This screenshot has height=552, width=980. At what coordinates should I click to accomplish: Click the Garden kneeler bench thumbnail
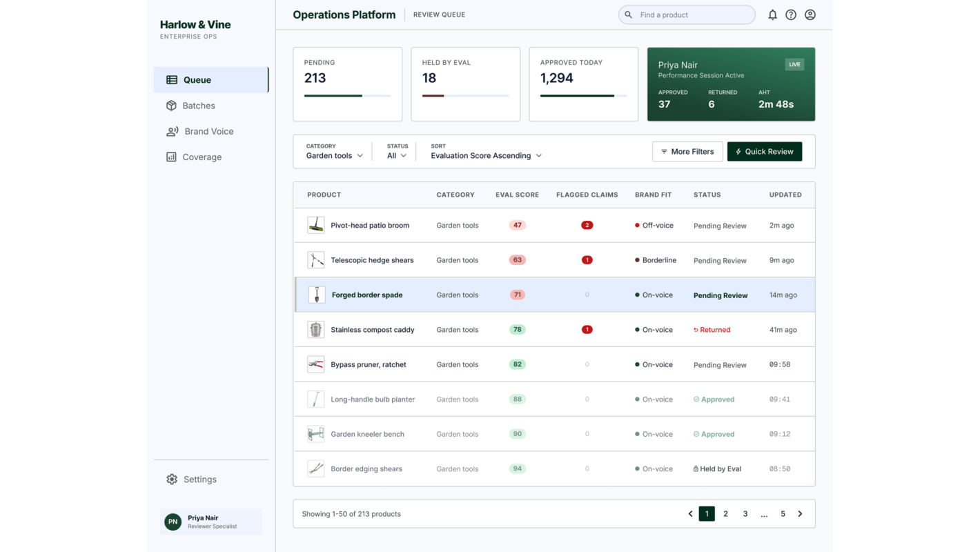(x=316, y=434)
